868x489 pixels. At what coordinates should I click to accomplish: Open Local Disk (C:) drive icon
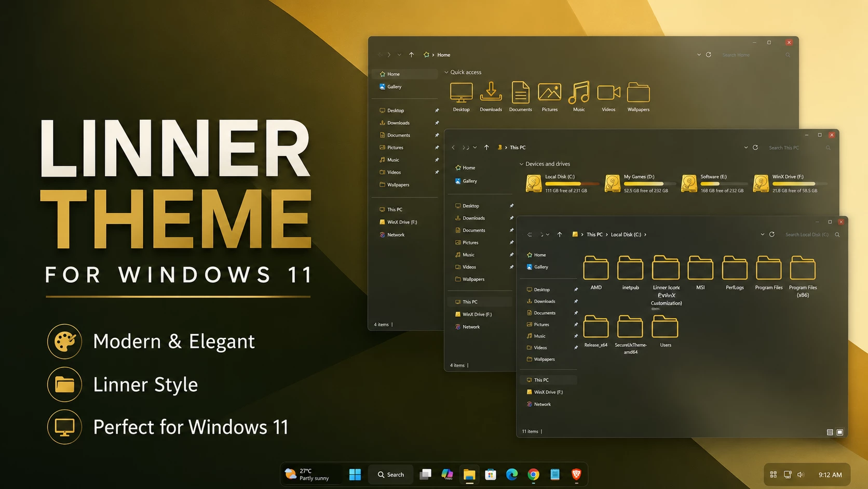coord(534,183)
